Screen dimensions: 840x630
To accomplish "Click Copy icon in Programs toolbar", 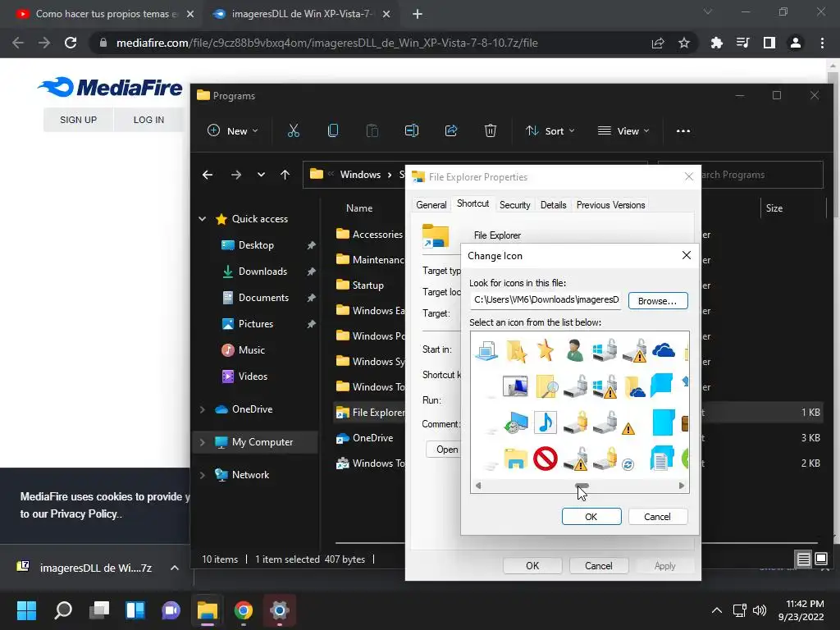I will (333, 130).
